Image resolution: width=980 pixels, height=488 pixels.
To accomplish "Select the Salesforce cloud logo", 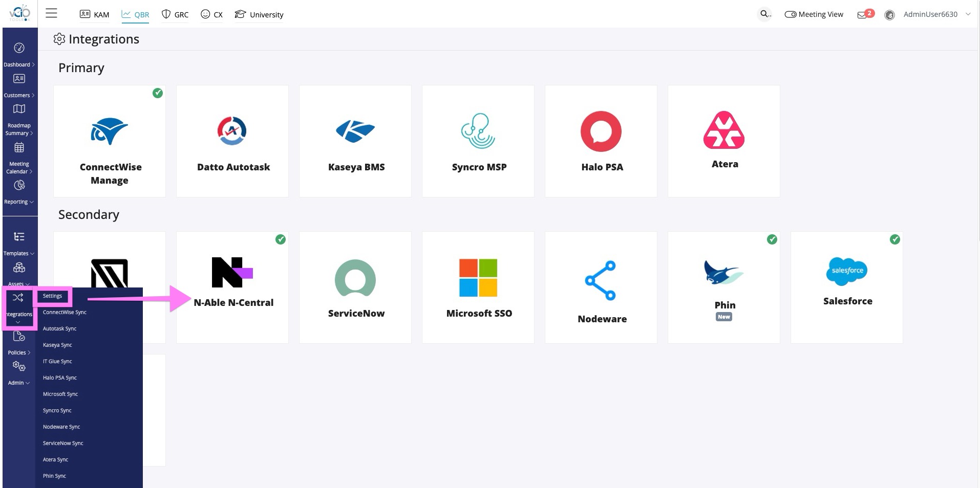I will pyautogui.click(x=847, y=271).
